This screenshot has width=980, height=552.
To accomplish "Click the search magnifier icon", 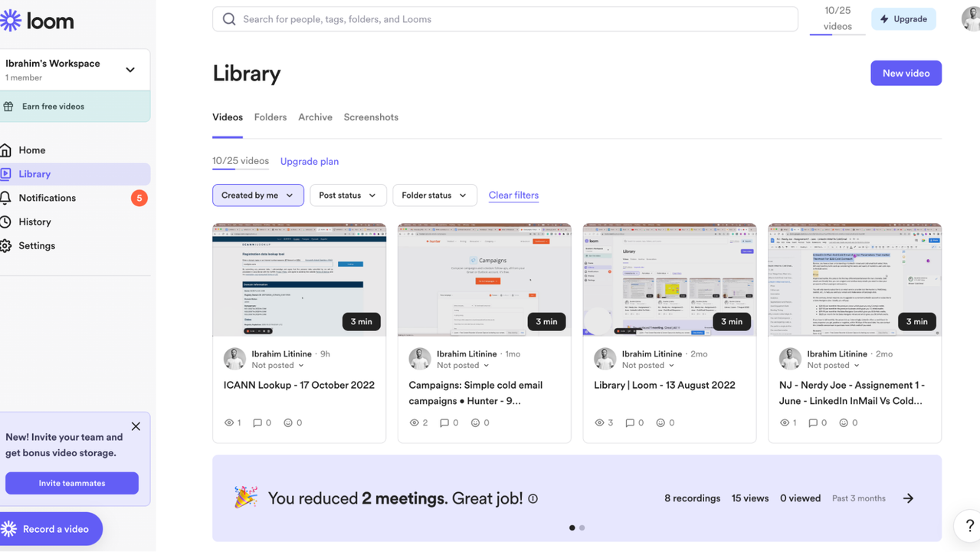I will pyautogui.click(x=229, y=19).
